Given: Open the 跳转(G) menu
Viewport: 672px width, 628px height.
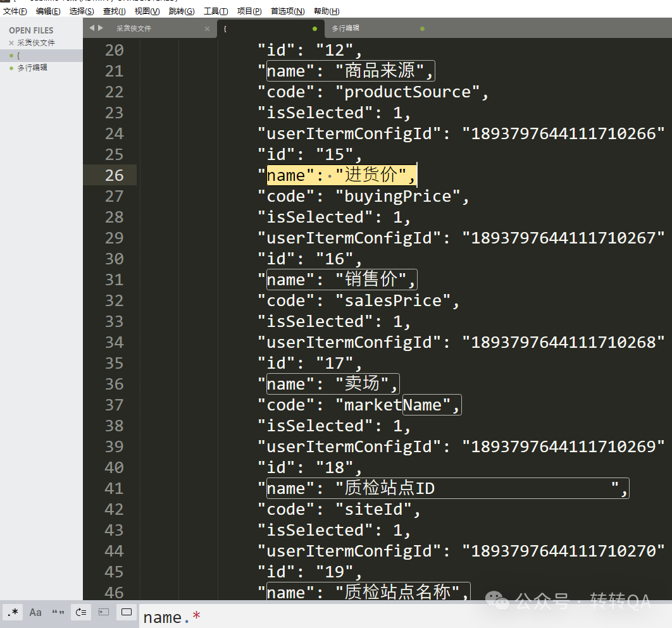Looking at the screenshot, I should click(182, 11).
